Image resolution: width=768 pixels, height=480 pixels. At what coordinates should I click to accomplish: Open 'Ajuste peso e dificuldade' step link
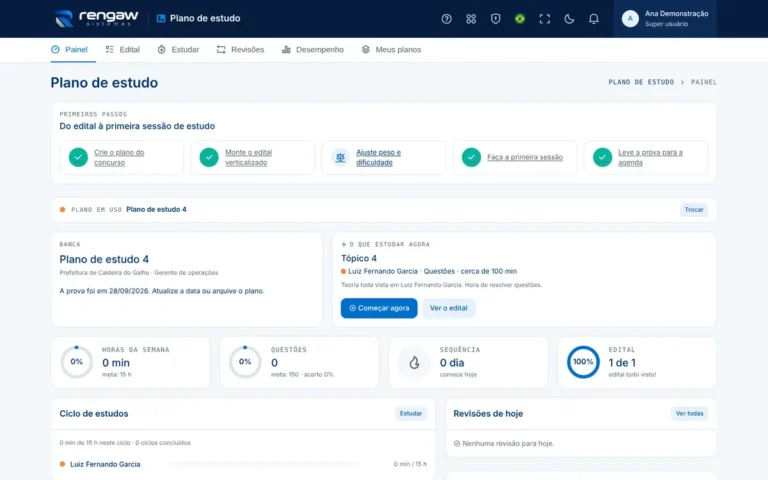[x=378, y=157]
